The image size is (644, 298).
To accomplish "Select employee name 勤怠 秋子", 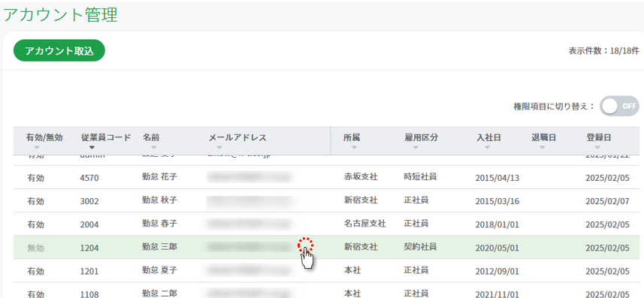I will (x=159, y=200).
